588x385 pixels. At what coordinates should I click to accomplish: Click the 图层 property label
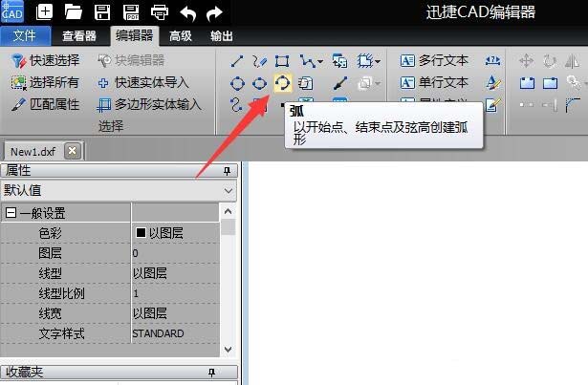point(50,253)
